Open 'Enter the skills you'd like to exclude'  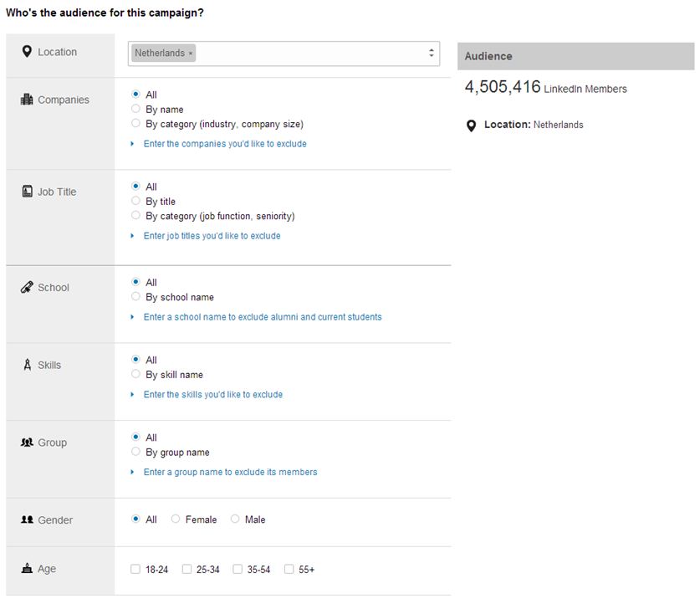[212, 395]
